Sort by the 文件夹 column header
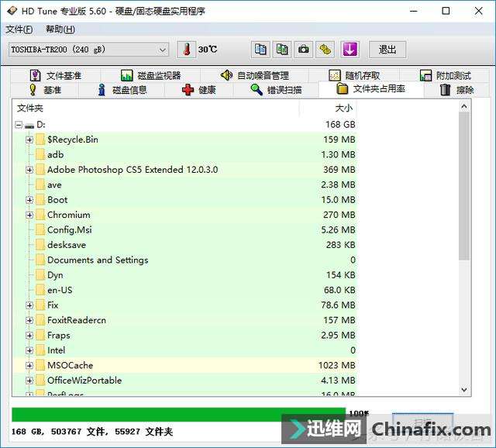The width and height of the screenshot is (496, 448). pyautogui.click(x=156, y=109)
